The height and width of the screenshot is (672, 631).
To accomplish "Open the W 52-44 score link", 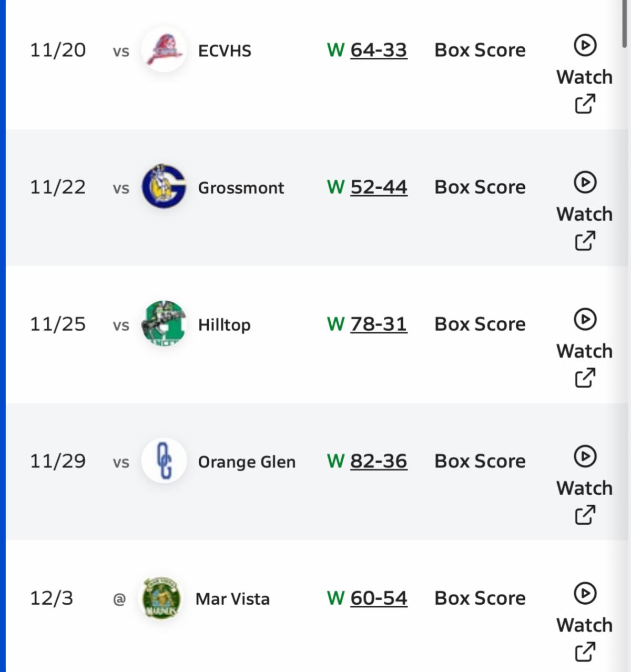I will click(378, 187).
